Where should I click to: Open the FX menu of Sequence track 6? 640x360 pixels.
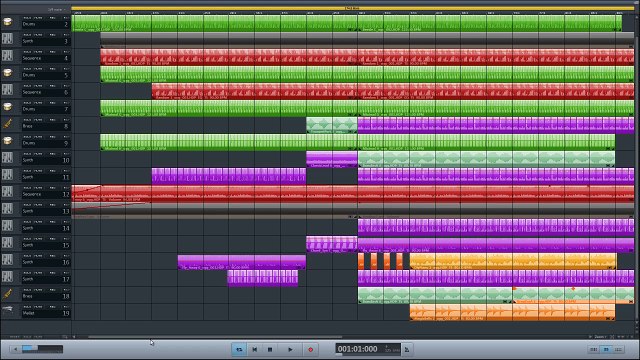(x=66, y=86)
